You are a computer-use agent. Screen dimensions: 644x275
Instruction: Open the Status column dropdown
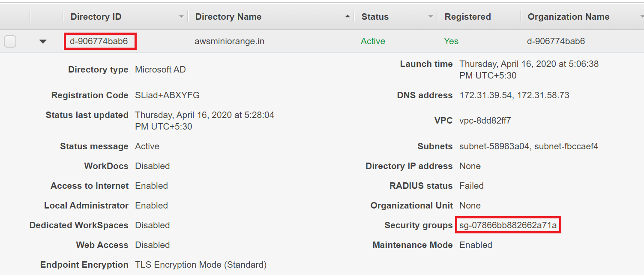(431, 16)
